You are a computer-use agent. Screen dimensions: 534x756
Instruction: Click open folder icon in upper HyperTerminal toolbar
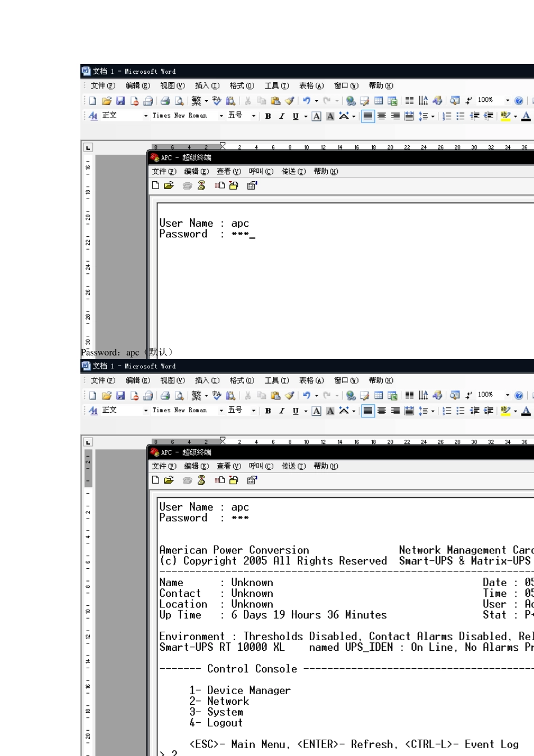[169, 185]
